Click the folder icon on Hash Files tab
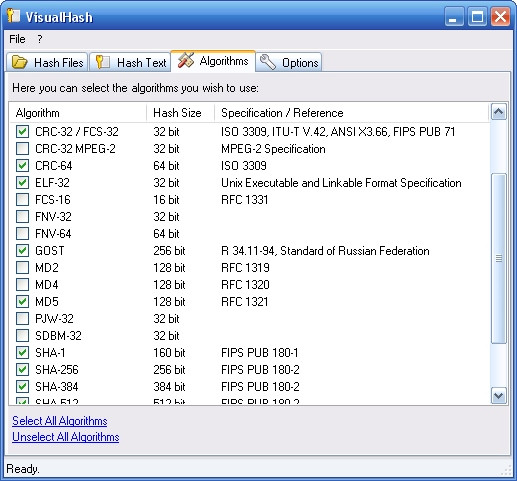The image size is (517, 481). click(x=19, y=62)
